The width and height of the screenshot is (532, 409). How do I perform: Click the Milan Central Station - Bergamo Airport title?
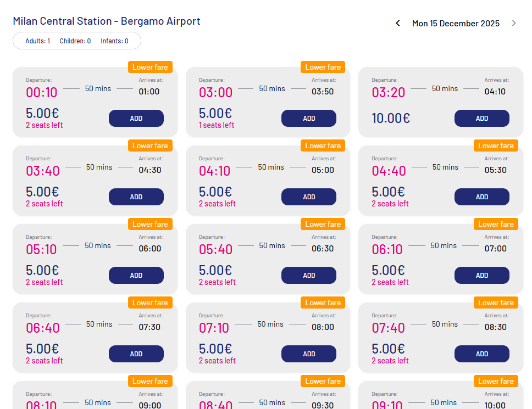tap(107, 21)
